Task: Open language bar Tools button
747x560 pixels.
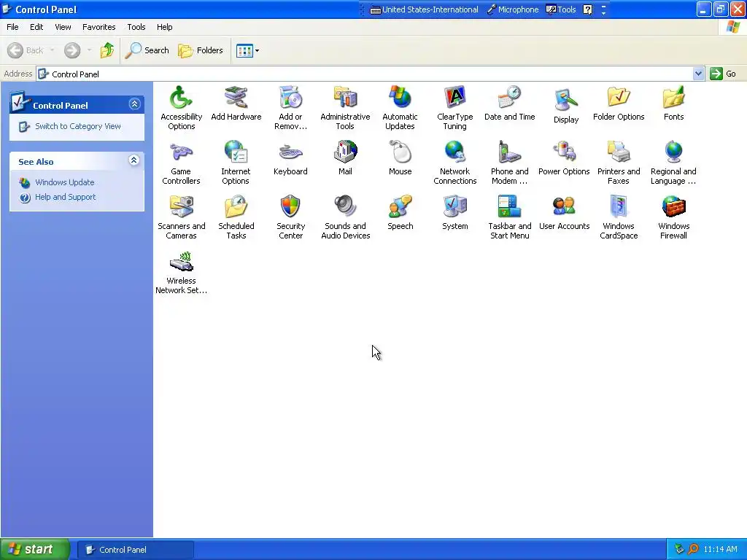Action: tap(561, 9)
